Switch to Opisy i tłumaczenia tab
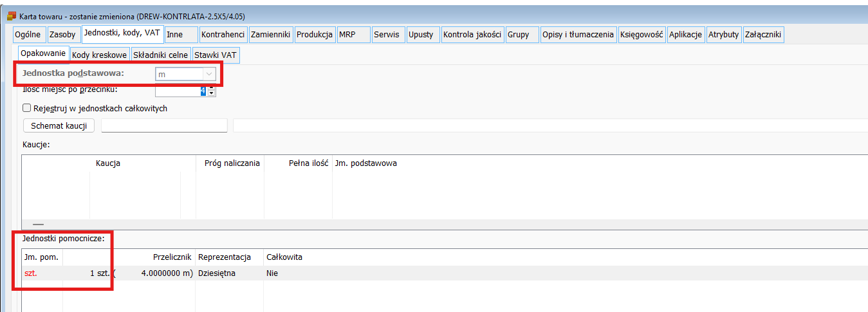This screenshot has height=312, width=868. click(578, 35)
